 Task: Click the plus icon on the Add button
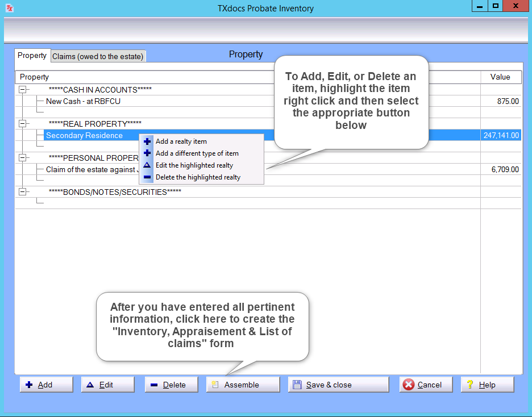click(x=30, y=384)
